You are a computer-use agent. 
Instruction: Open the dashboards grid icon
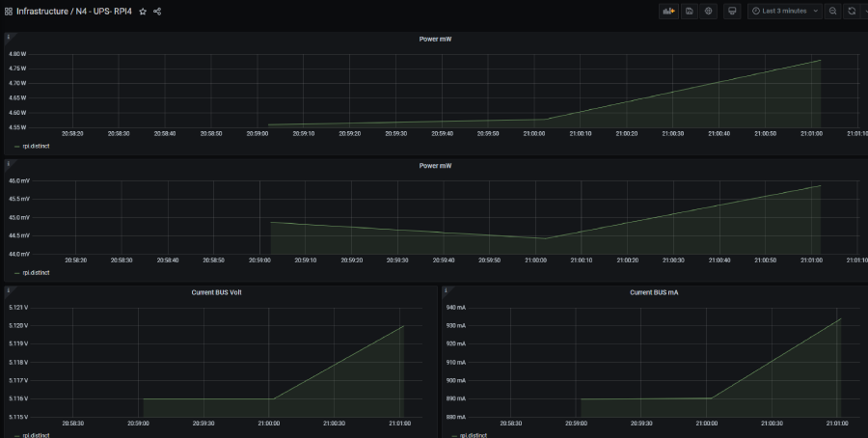(x=9, y=12)
